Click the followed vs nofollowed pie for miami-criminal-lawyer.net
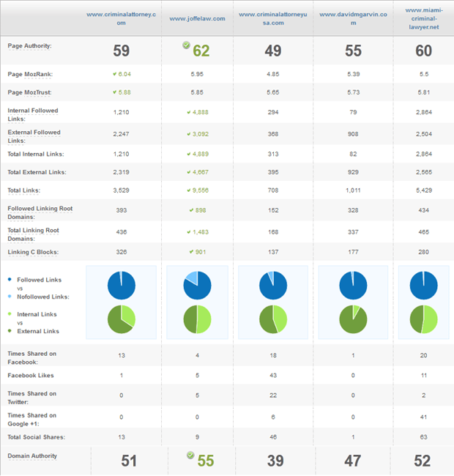 click(424, 286)
